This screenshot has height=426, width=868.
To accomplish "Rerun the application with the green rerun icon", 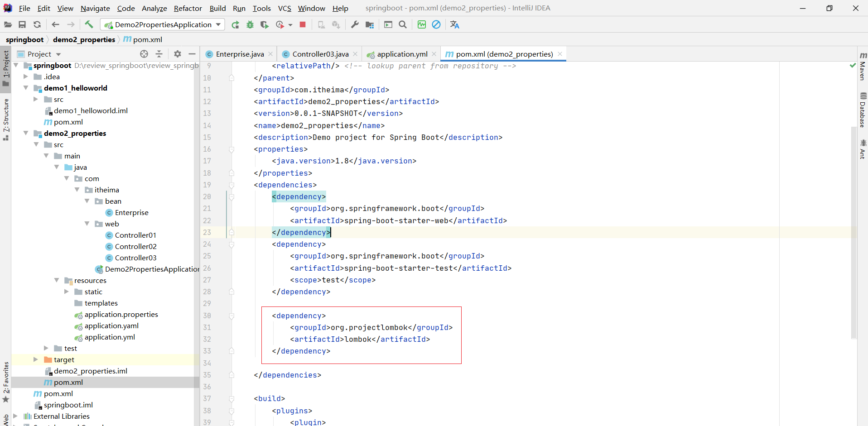I will pos(235,24).
